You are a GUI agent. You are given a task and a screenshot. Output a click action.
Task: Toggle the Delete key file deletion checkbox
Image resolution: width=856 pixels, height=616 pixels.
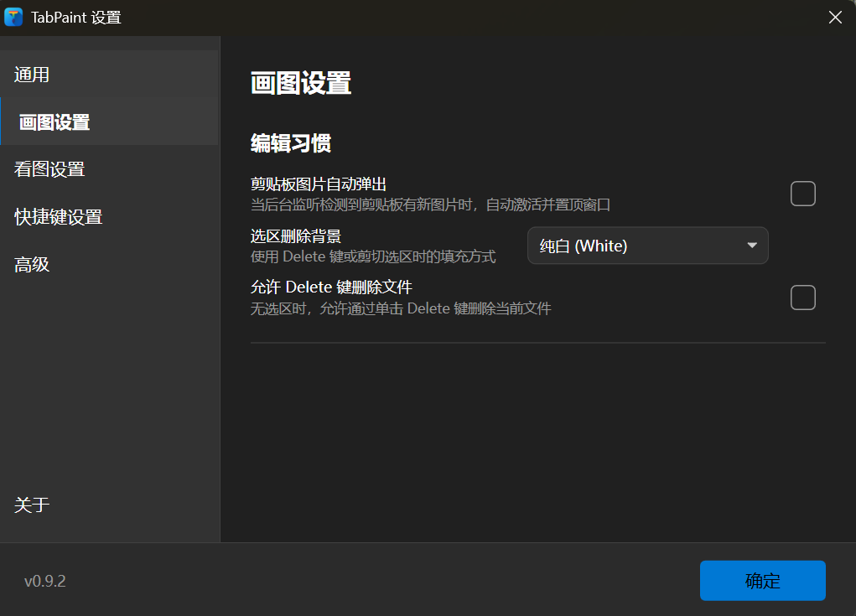pyautogui.click(x=802, y=298)
